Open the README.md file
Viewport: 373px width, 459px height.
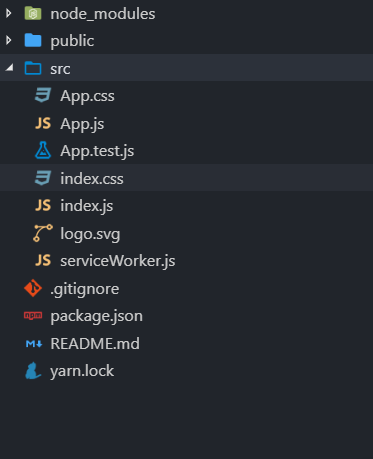coord(95,344)
